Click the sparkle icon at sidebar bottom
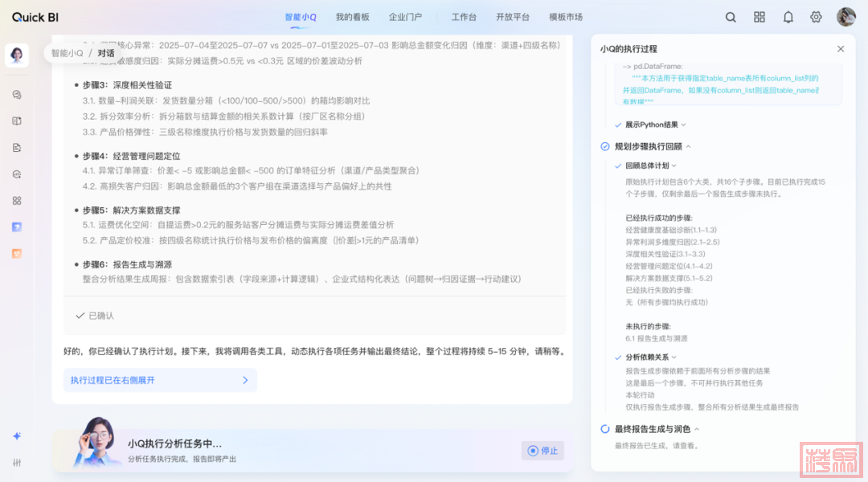 coord(17,435)
